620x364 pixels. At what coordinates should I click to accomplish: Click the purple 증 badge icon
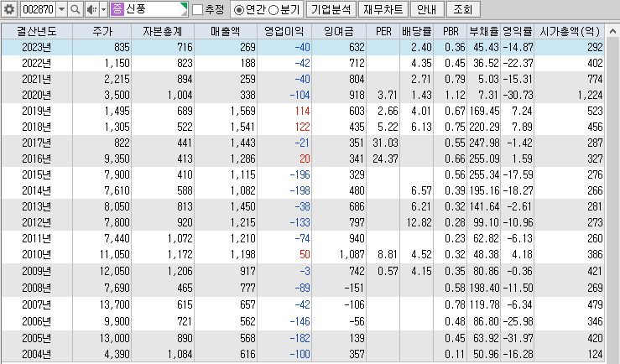117,9
